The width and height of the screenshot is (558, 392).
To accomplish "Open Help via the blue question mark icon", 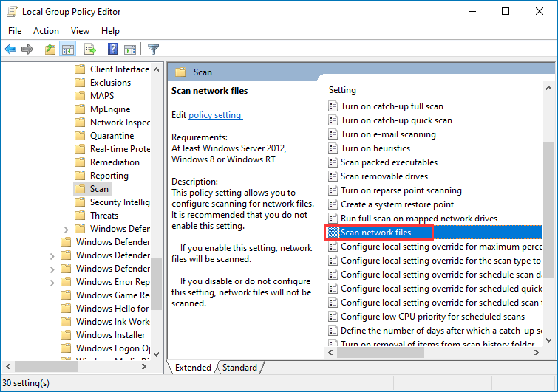I will 113,49.
